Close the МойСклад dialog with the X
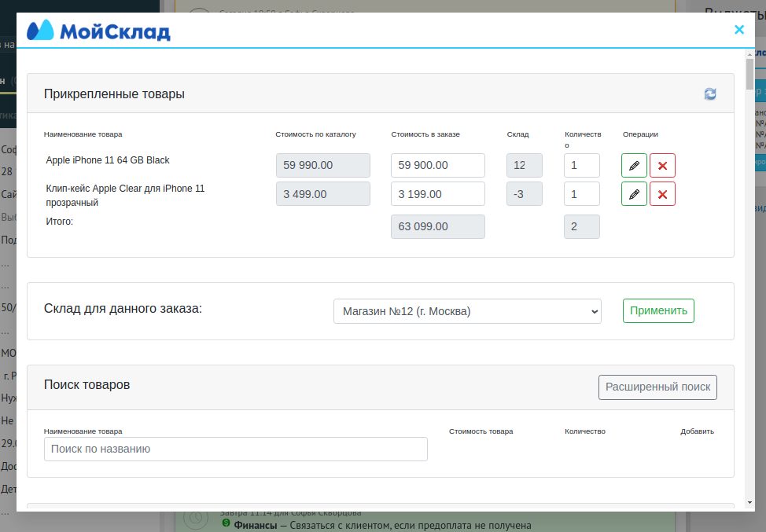Viewport: 766px width, 532px height. pos(739,30)
